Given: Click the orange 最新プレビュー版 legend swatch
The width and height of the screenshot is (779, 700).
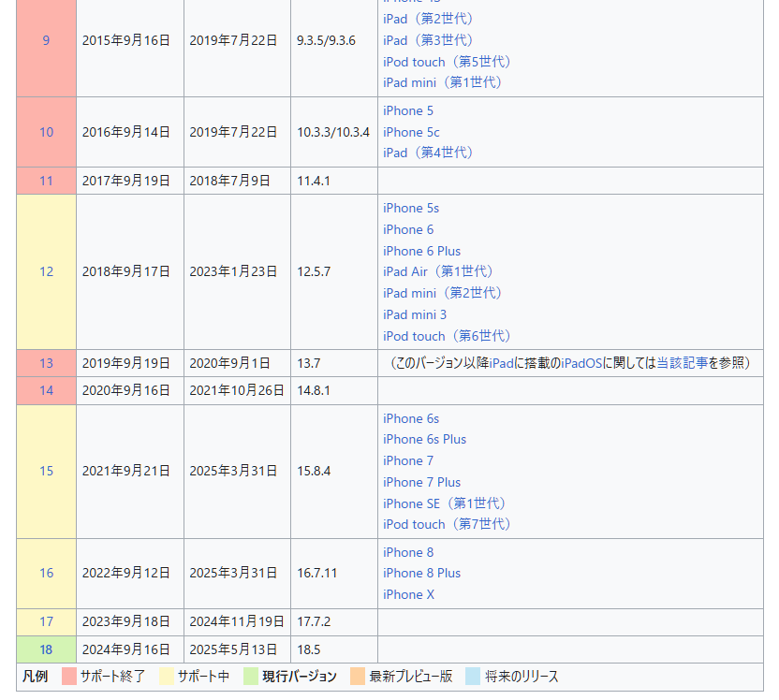Looking at the screenshot, I should pos(358,677).
